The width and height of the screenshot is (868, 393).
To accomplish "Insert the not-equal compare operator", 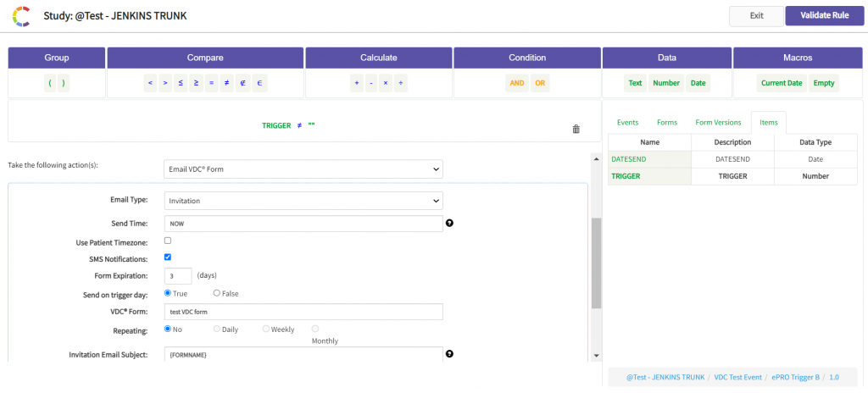I will (227, 83).
